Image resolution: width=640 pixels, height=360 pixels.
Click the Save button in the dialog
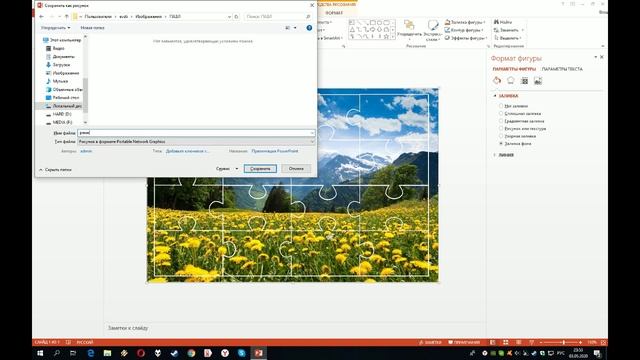(260, 169)
